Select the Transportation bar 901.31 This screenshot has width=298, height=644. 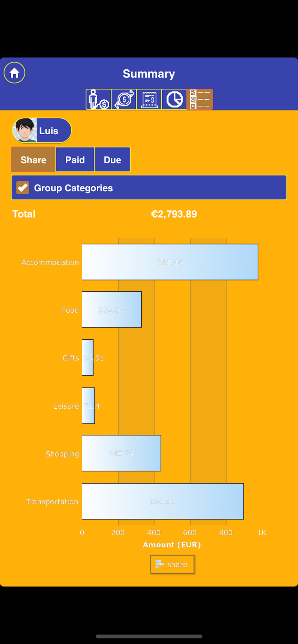click(163, 501)
